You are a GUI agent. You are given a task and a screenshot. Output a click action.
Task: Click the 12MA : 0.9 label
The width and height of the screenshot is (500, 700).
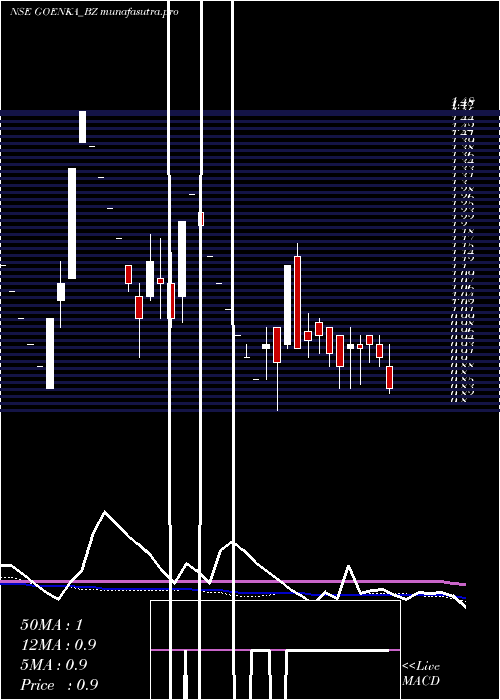coord(58,645)
